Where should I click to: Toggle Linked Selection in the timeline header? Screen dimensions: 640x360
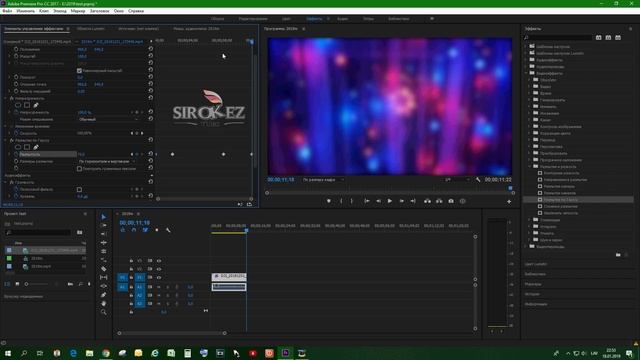coord(145,230)
